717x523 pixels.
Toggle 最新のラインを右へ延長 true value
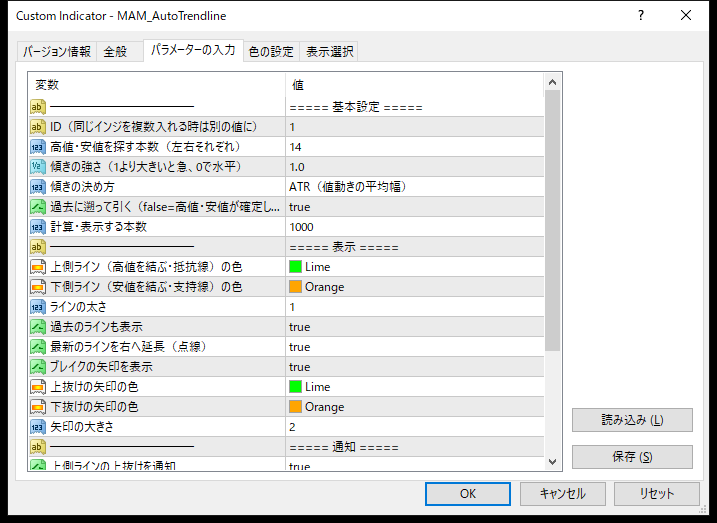415,347
